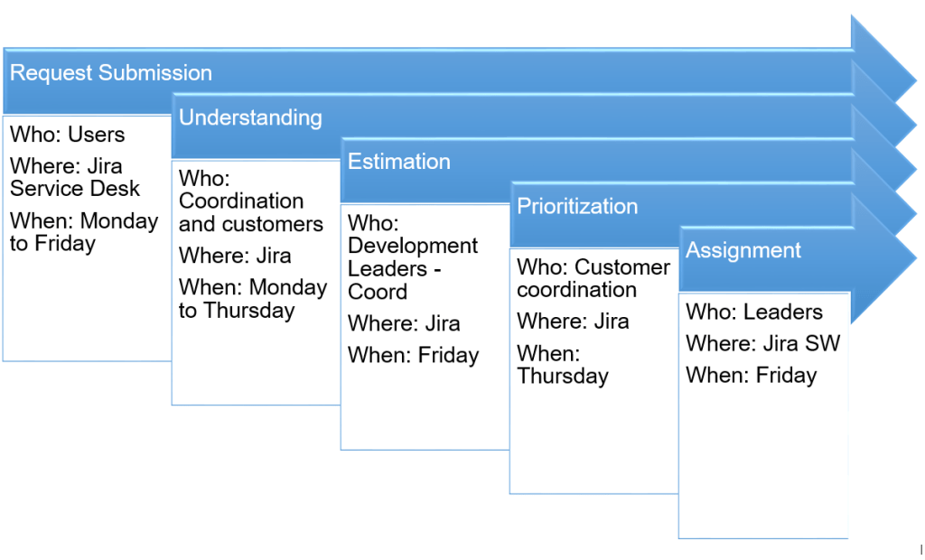Select "When: Monday to Friday" text
The image size is (925, 560).
[x=83, y=232]
